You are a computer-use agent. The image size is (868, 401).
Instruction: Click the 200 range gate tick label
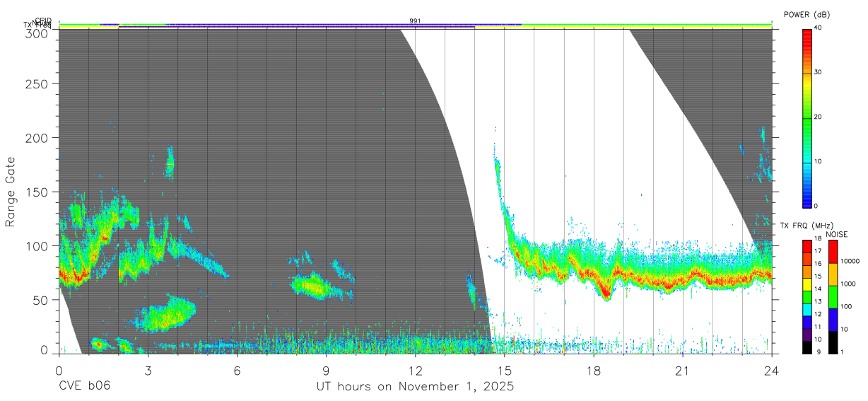37,137
